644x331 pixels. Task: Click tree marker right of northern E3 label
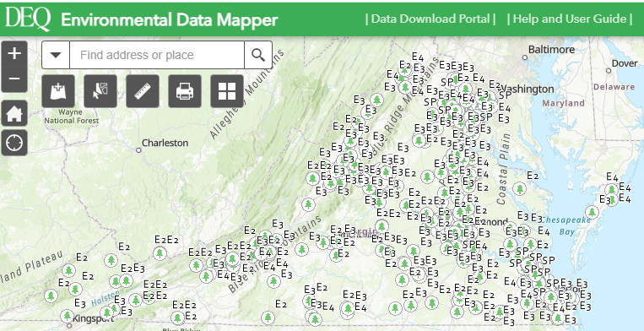(376, 100)
